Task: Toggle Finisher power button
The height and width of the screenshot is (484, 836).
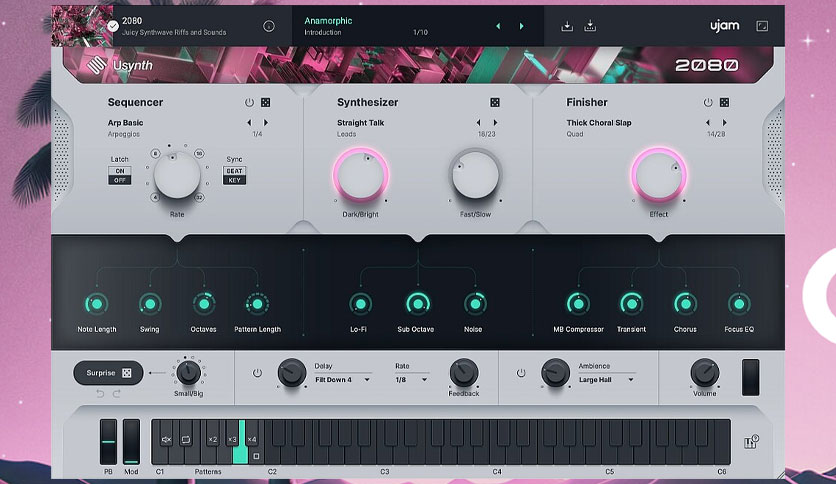Action: [708, 102]
